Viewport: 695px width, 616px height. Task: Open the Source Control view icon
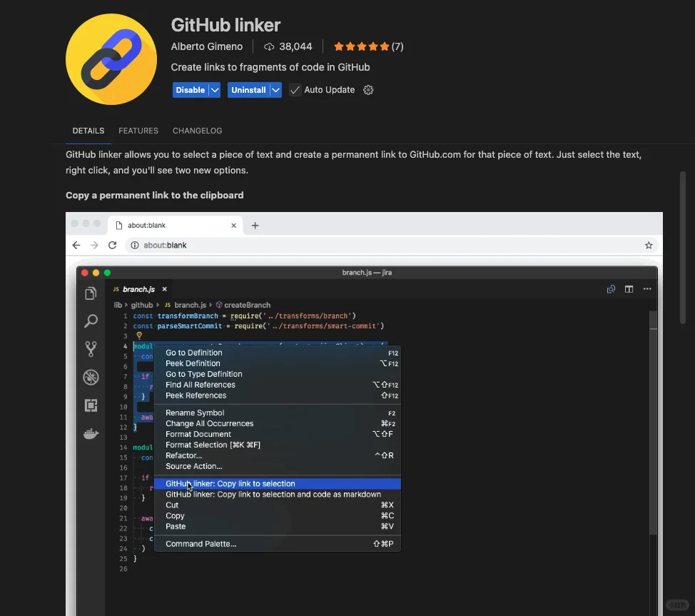point(91,348)
